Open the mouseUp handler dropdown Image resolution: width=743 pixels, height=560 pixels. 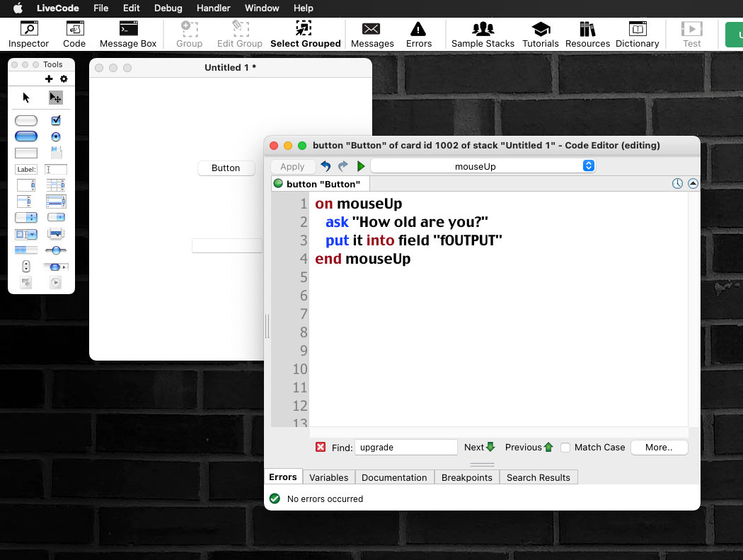click(483, 166)
